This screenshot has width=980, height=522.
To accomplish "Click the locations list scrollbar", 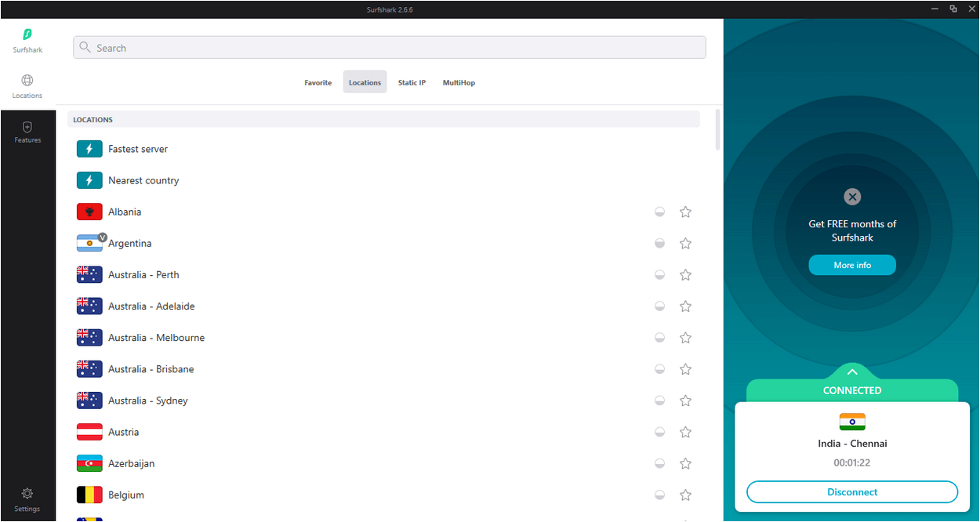I will (717, 129).
